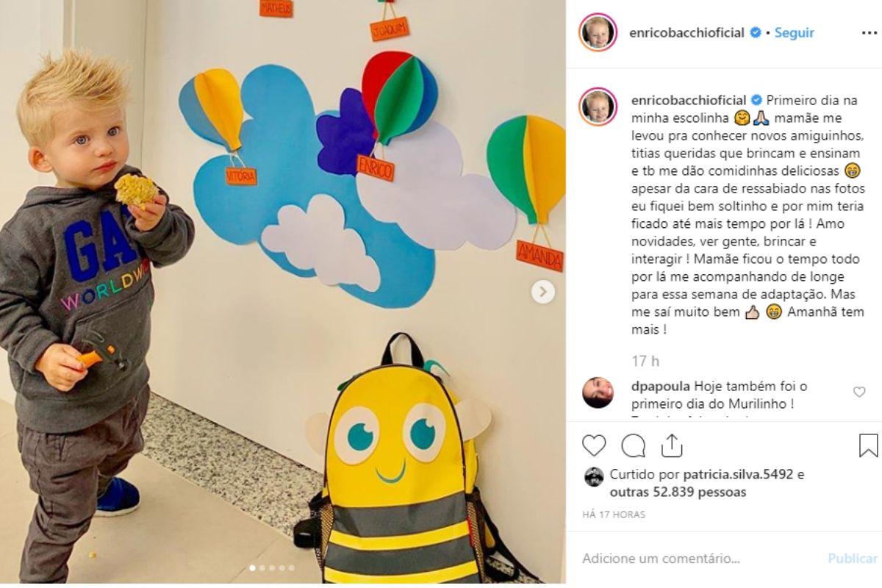The width and height of the screenshot is (882, 588).
Task: Click dpapoula's comment avatar
Action: [598, 392]
